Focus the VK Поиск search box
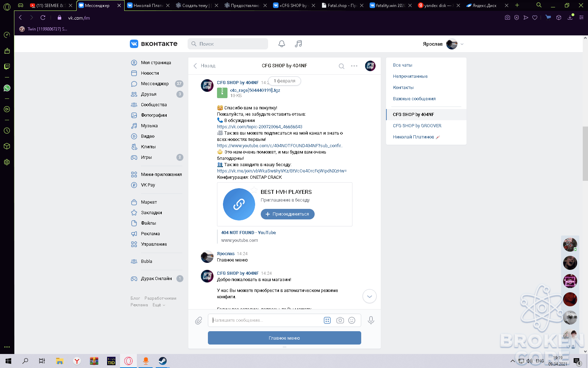588x368 pixels. 228,44
